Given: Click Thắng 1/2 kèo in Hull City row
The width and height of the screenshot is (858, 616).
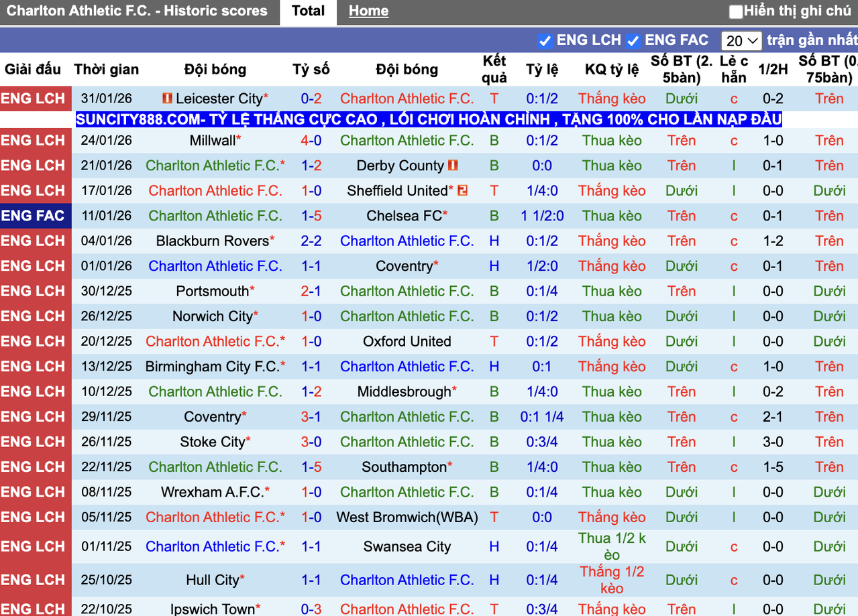Looking at the screenshot, I should (x=612, y=580).
